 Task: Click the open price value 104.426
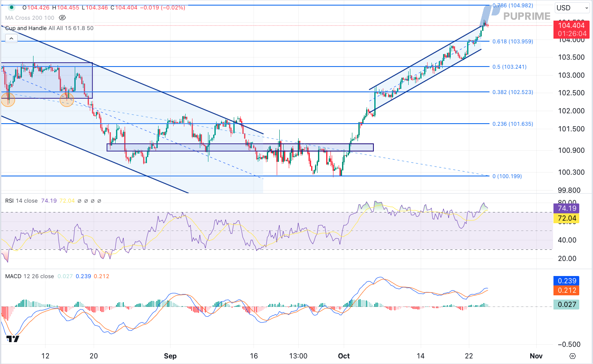coord(39,8)
